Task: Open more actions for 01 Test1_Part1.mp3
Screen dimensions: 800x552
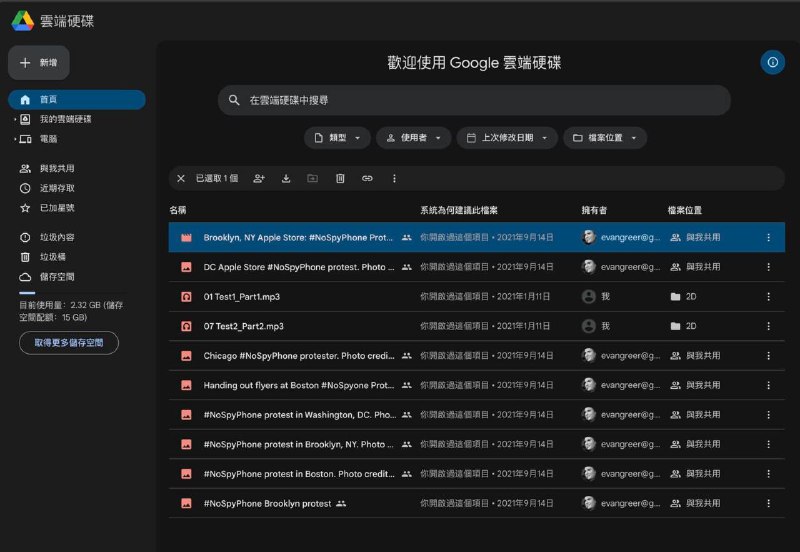Action: [x=768, y=296]
